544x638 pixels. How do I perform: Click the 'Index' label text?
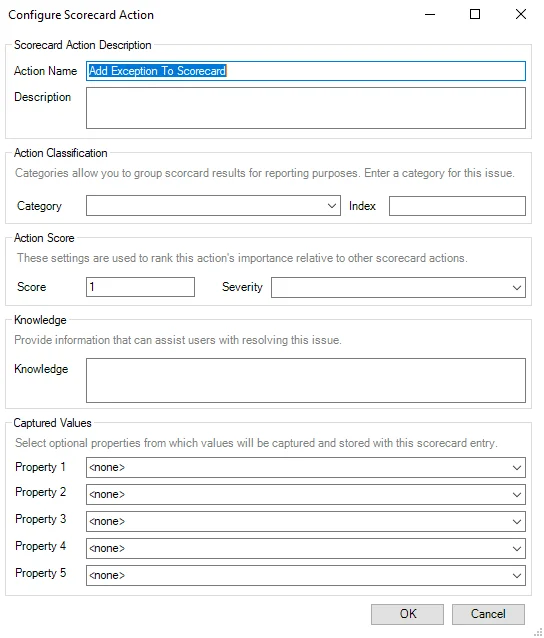[x=362, y=206]
